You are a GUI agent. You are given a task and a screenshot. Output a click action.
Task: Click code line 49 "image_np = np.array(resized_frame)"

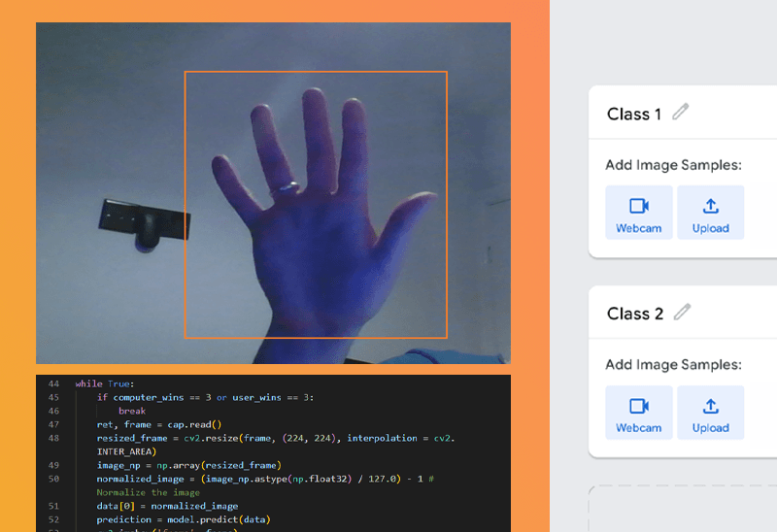tap(188, 466)
